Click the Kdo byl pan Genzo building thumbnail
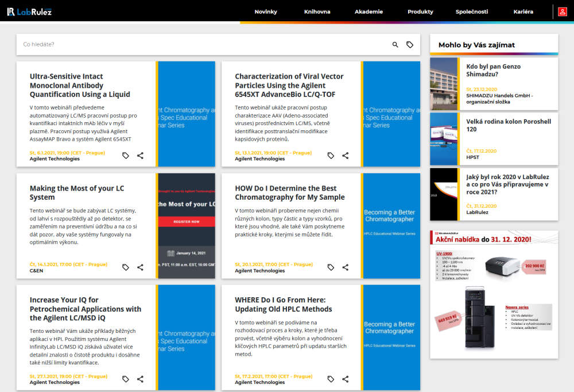 tap(444, 84)
